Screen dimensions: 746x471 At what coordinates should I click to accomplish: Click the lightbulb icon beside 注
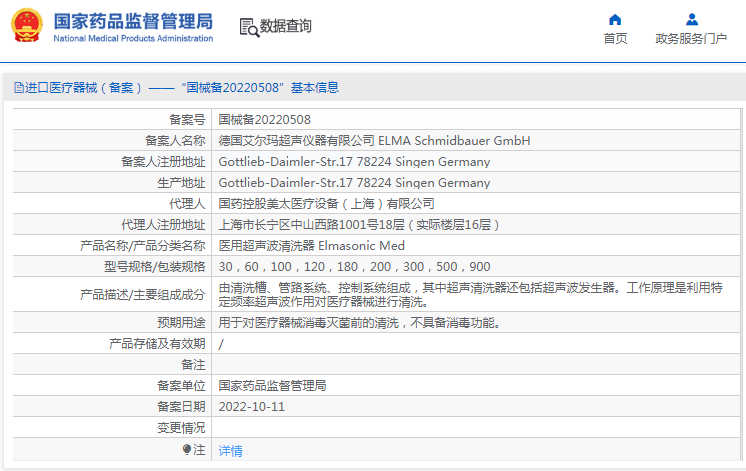(x=186, y=449)
